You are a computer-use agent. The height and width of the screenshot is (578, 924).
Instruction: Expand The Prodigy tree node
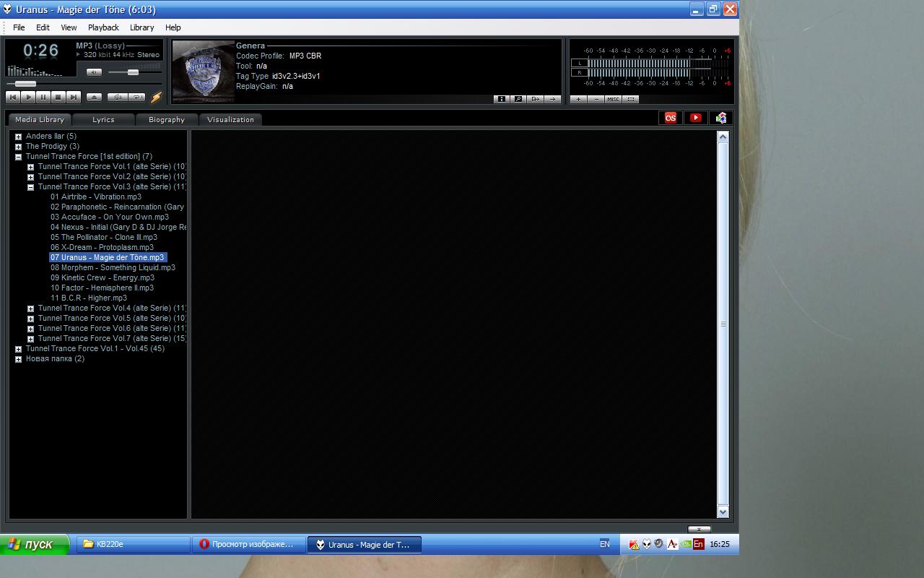(18, 147)
